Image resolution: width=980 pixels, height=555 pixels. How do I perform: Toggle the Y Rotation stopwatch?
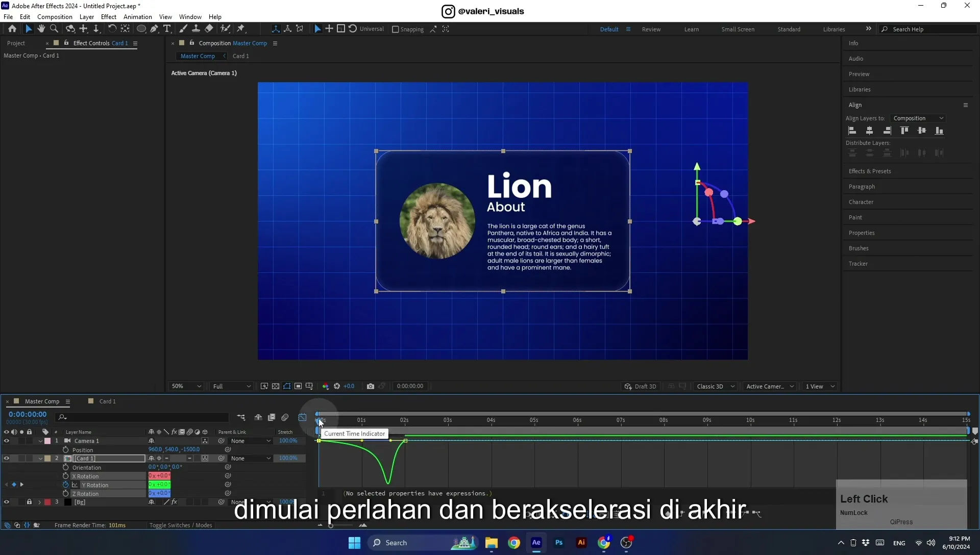pos(65,485)
